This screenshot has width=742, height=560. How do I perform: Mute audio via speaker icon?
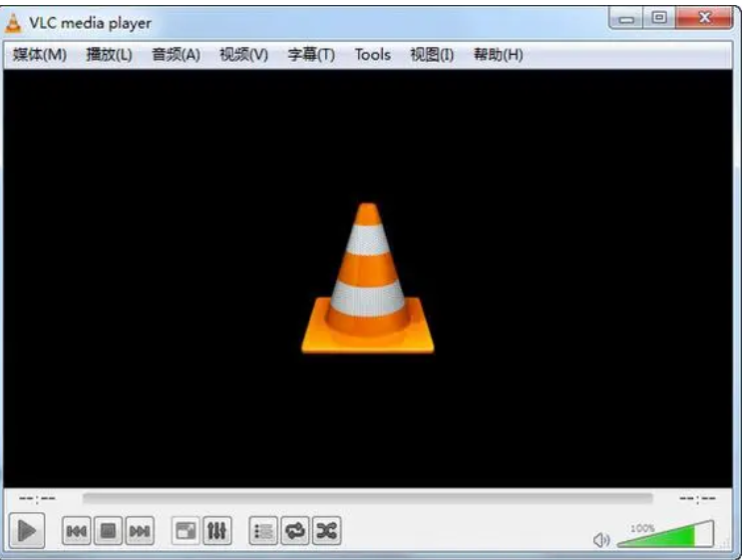point(601,540)
